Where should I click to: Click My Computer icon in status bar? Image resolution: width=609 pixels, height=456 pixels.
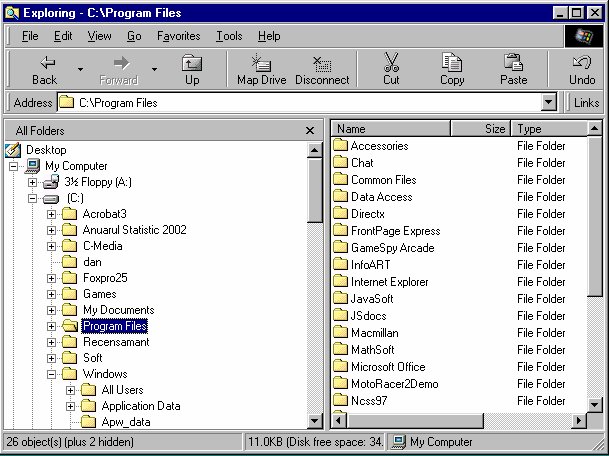pos(398,442)
